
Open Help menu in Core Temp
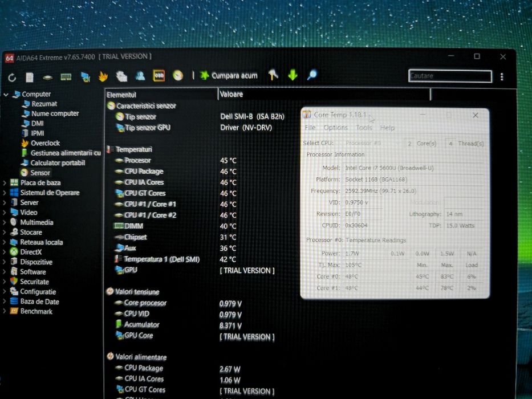pos(387,128)
